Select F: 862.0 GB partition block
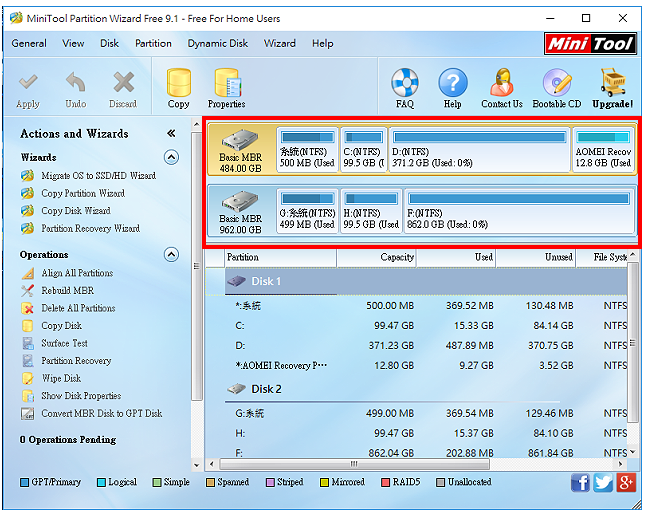The width and height of the screenshot is (649, 522). pyautogui.click(x=519, y=211)
